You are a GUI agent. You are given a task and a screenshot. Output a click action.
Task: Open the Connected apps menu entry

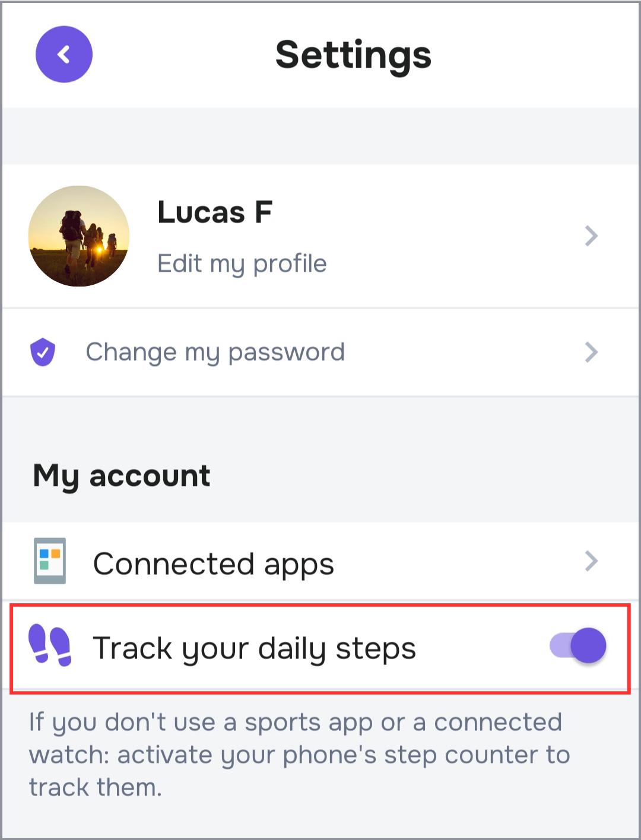coord(214,564)
